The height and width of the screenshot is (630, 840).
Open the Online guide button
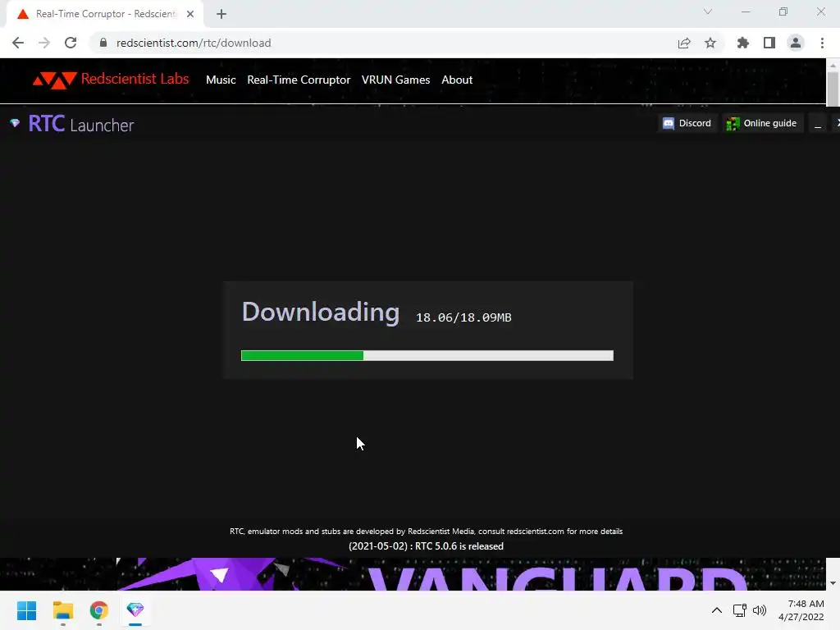click(x=762, y=123)
